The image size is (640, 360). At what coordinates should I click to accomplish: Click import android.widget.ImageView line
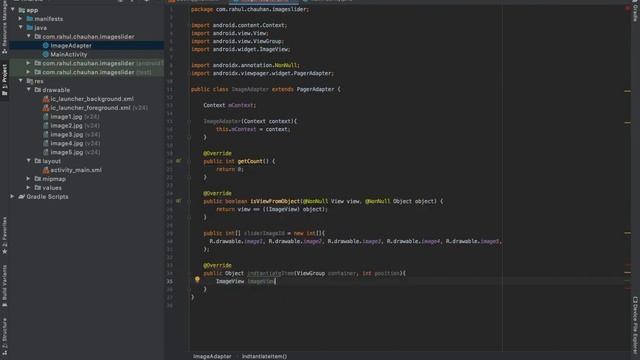241,49
